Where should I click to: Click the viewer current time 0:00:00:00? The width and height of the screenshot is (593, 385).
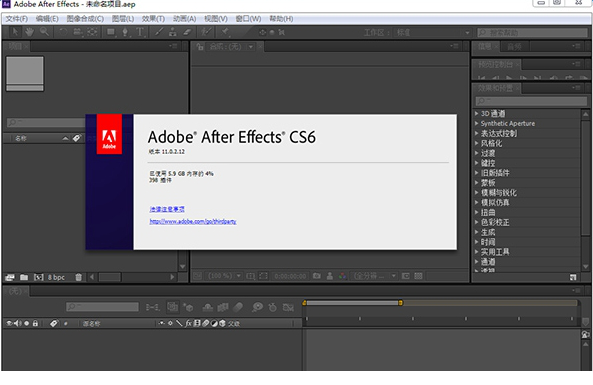(x=290, y=276)
